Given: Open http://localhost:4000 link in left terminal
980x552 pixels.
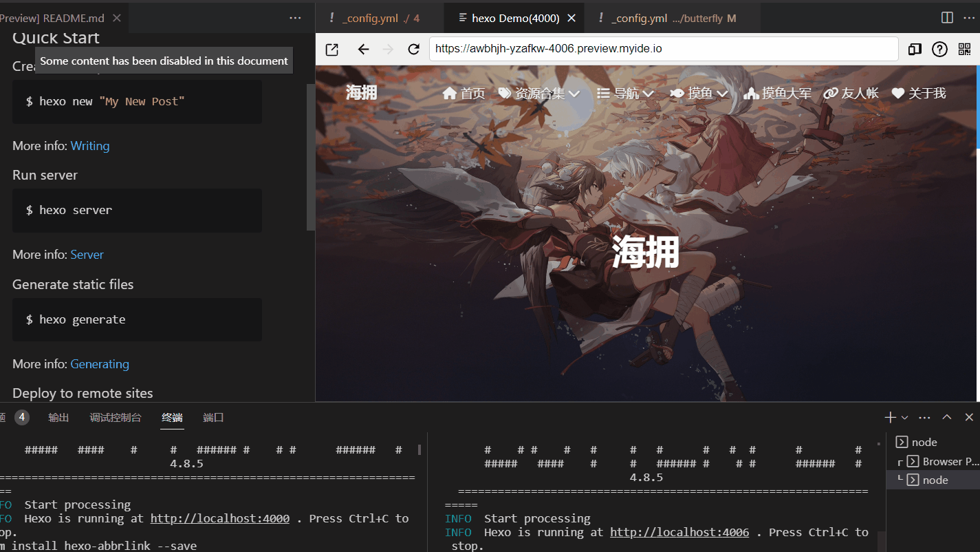Looking at the screenshot, I should pyautogui.click(x=220, y=518).
